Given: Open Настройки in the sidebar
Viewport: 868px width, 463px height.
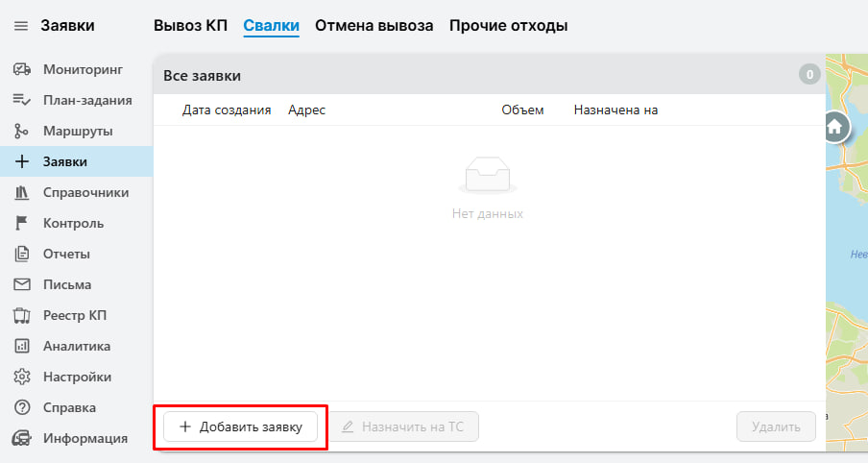Looking at the screenshot, I should (77, 377).
